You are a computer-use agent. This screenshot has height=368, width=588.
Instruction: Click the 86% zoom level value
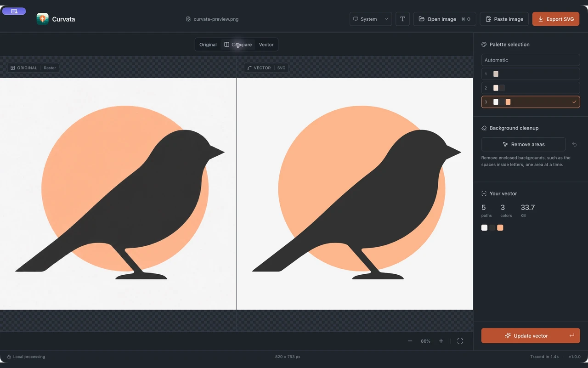pos(425,341)
